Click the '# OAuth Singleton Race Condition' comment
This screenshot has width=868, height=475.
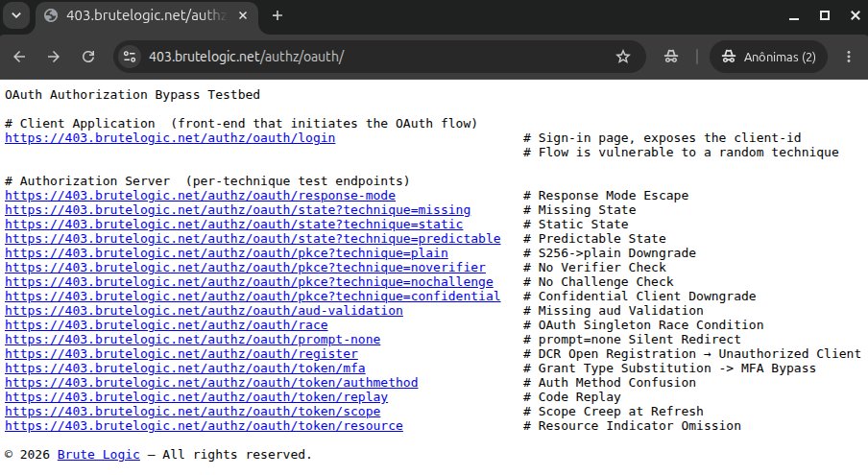[x=643, y=324]
